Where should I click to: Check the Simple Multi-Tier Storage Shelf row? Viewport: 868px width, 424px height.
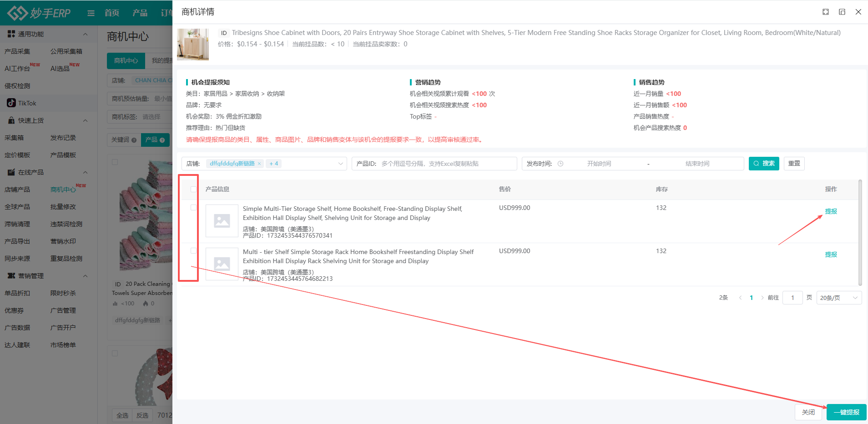[x=193, y=208]
